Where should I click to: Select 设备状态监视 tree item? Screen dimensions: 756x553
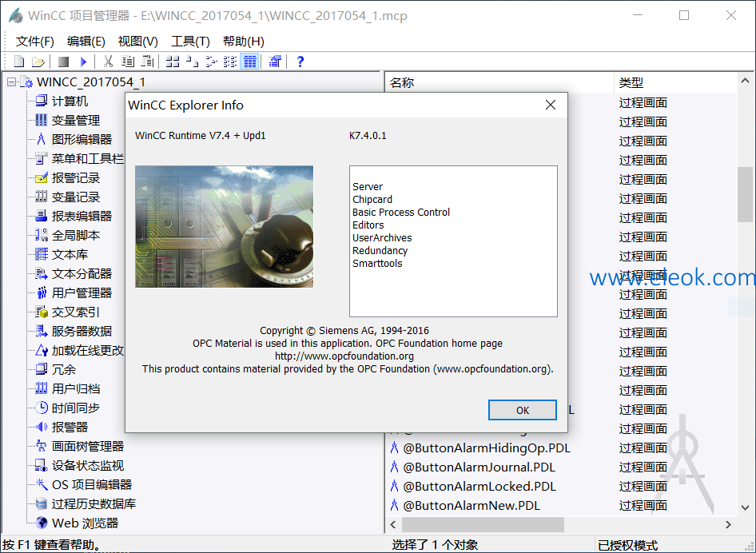coord(88,466)
